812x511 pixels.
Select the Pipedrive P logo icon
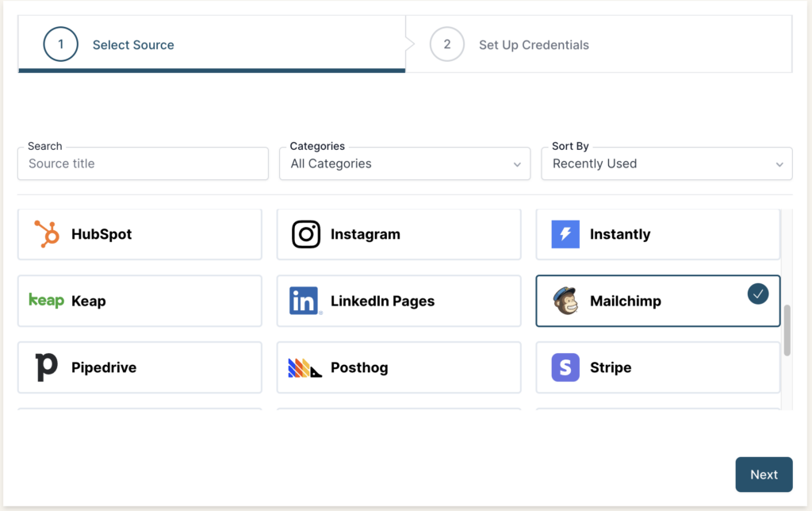(47, 367)
